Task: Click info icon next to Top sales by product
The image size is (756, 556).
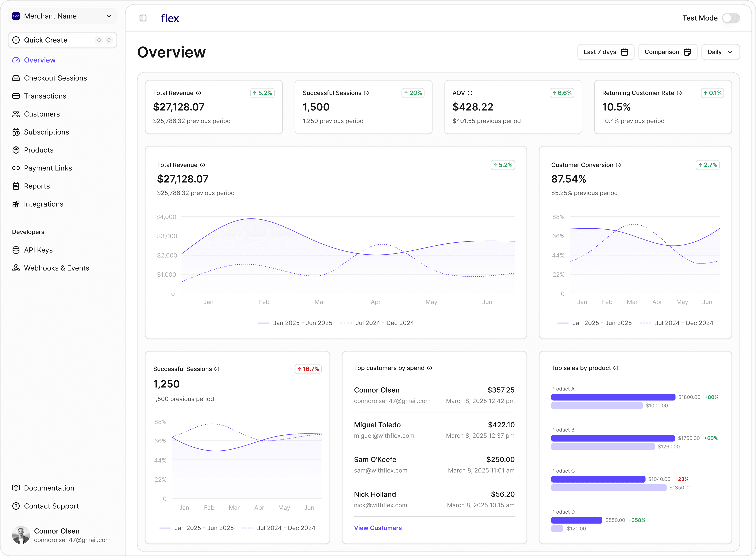Action: click(616, 368)
